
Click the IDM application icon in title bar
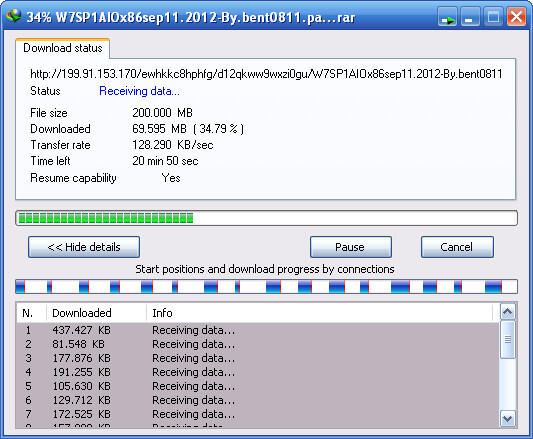[x=14, y=16]
